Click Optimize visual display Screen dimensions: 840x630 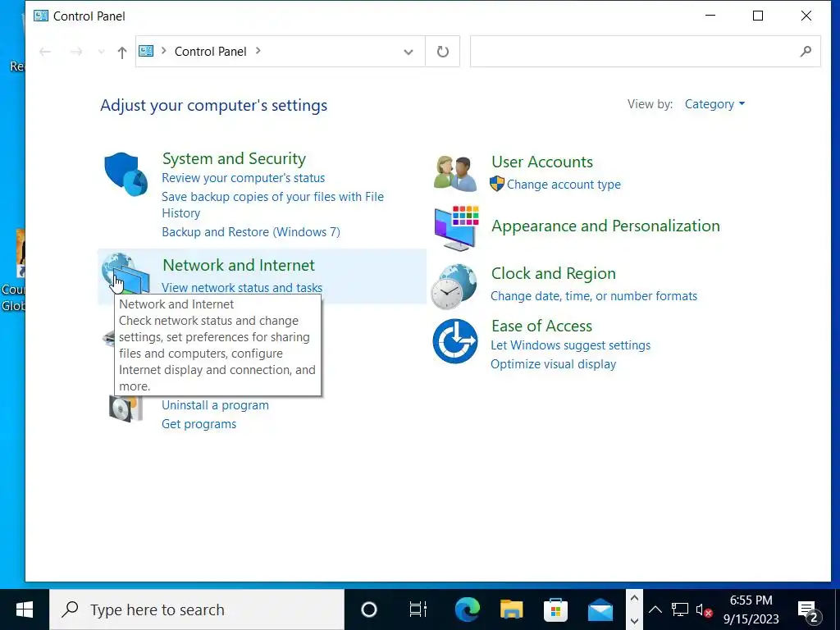click(x=554, y=364)
